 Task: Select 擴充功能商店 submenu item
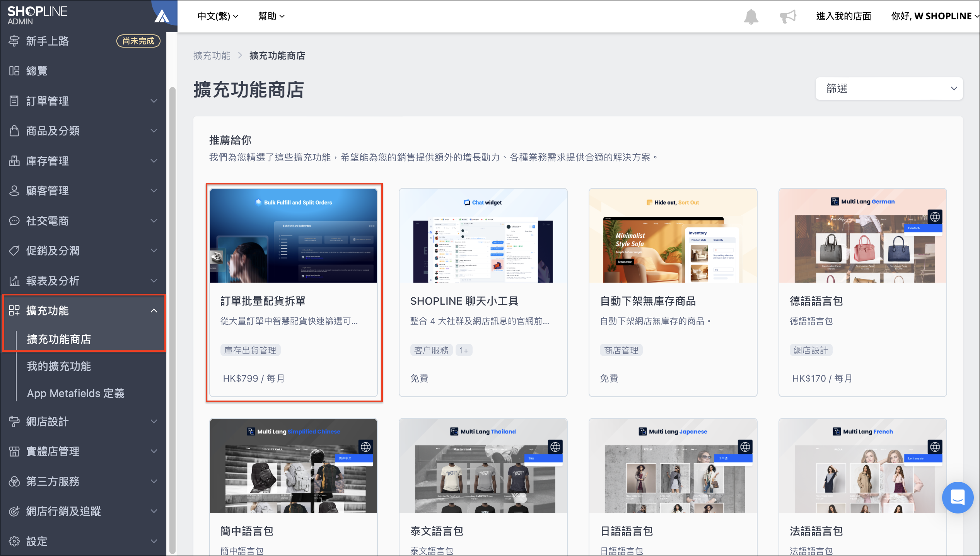click(x=59, y=339)
